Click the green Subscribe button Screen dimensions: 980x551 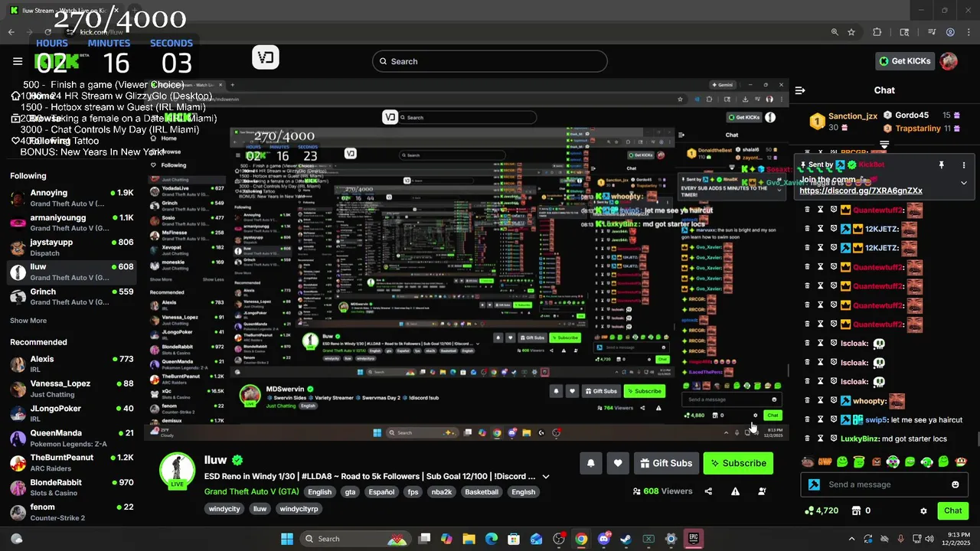738,463
